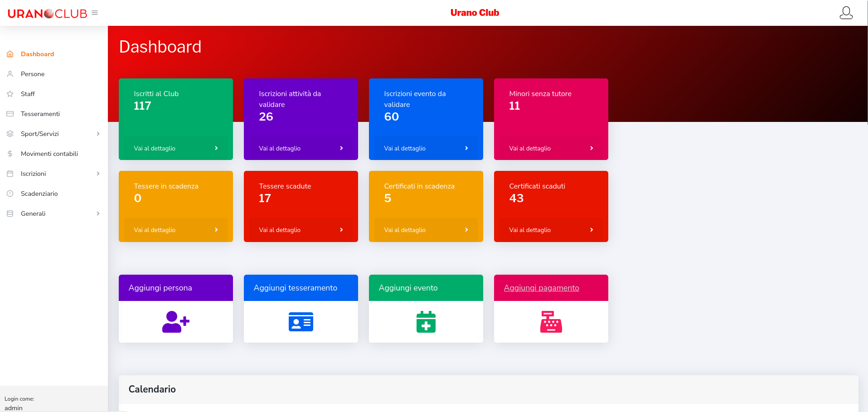Click the Aggiungi evento header
The width and height of the screenshot is (868, 412).
click(x=426, y=288)
